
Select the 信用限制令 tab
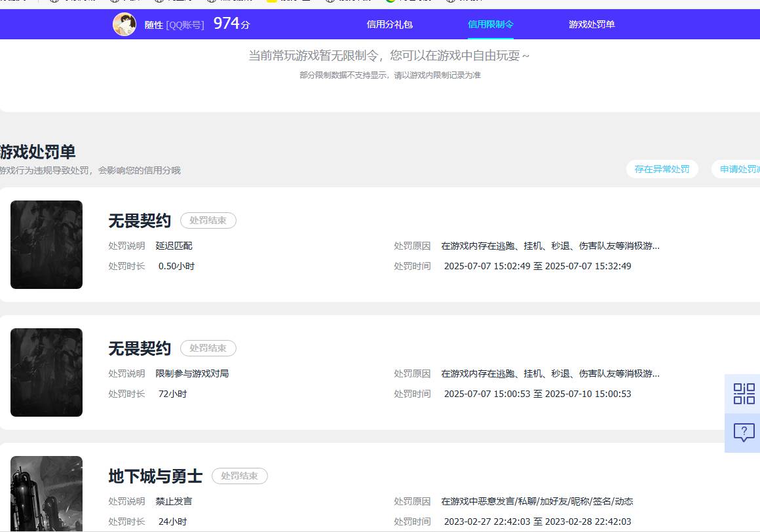click(x=490, y=24)
